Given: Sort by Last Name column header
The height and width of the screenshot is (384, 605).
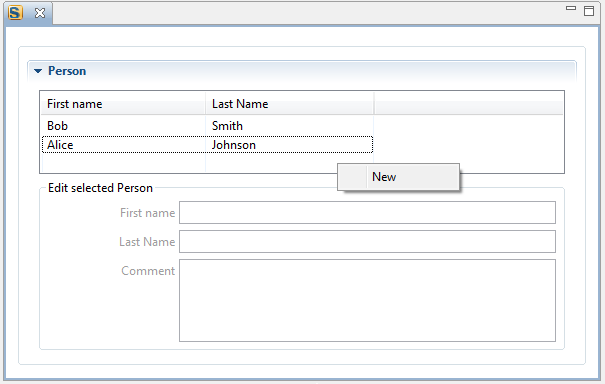Looking at the screenshot, I should click(x=289, y=104).
